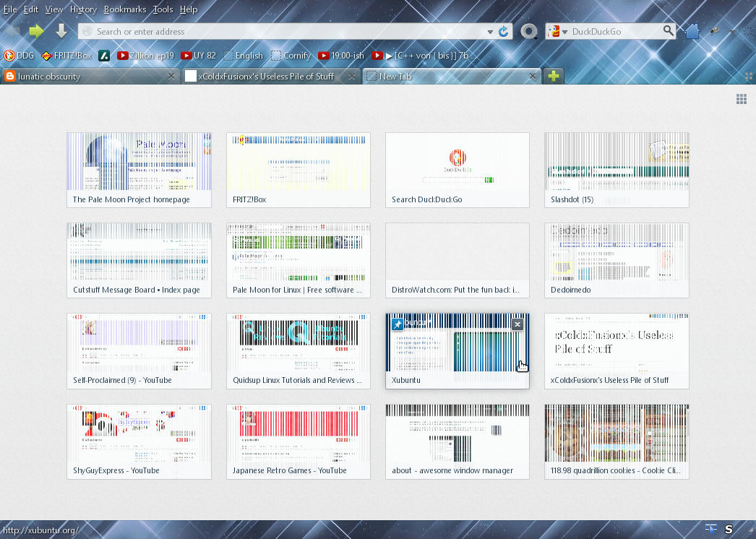Open the Japanese Retro Games - YouTube tile
The image size is (756, 539).
[x=298, y=441]
